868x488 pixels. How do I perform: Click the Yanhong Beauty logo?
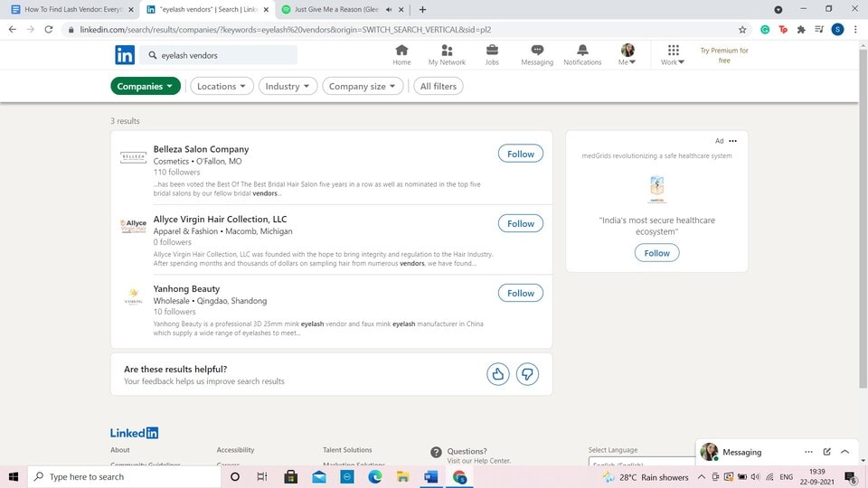(x=134, y=296)
